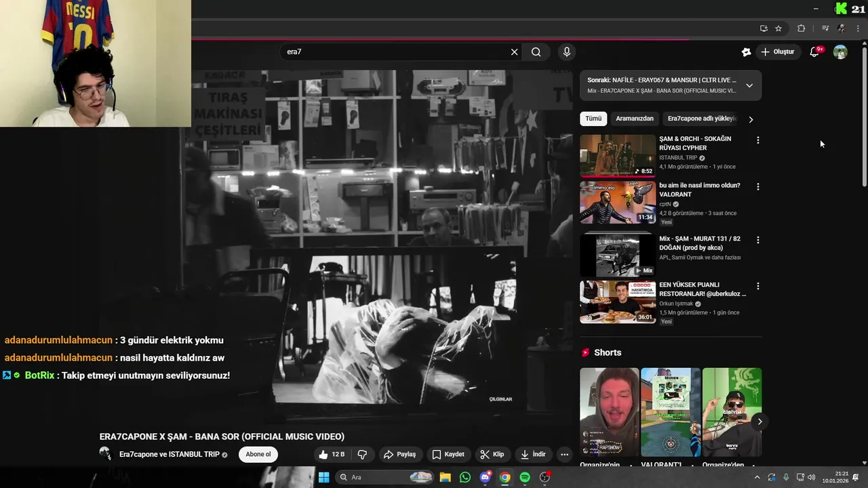The image size is (868, 488).
Task: Open Discord from the taskbar
Action: point(485,477)
